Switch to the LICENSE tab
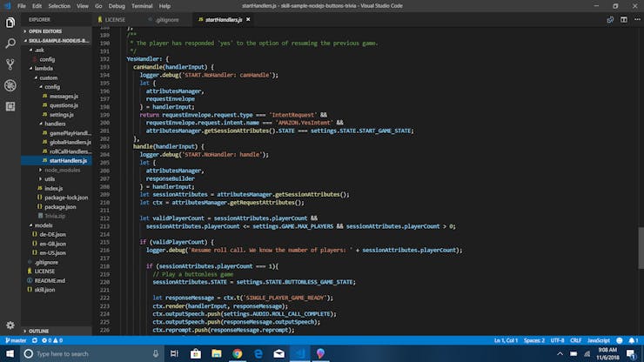644x362 pixels. 115,19
